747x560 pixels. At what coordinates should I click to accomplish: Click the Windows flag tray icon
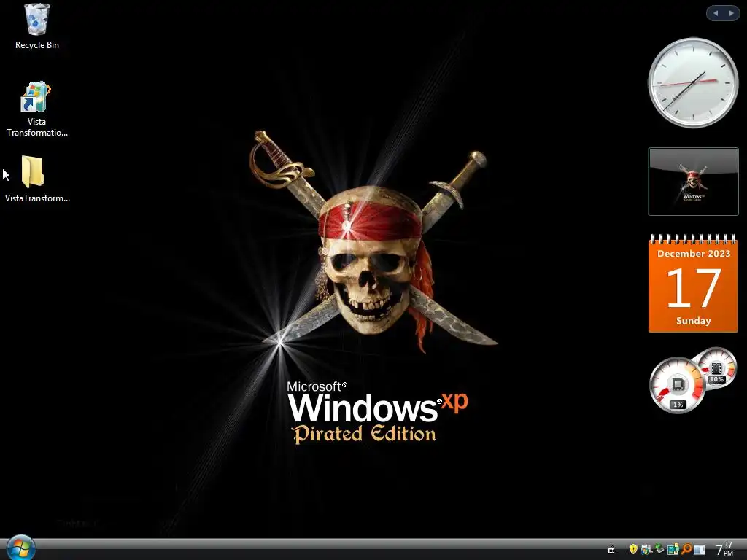tap(646, 550)
